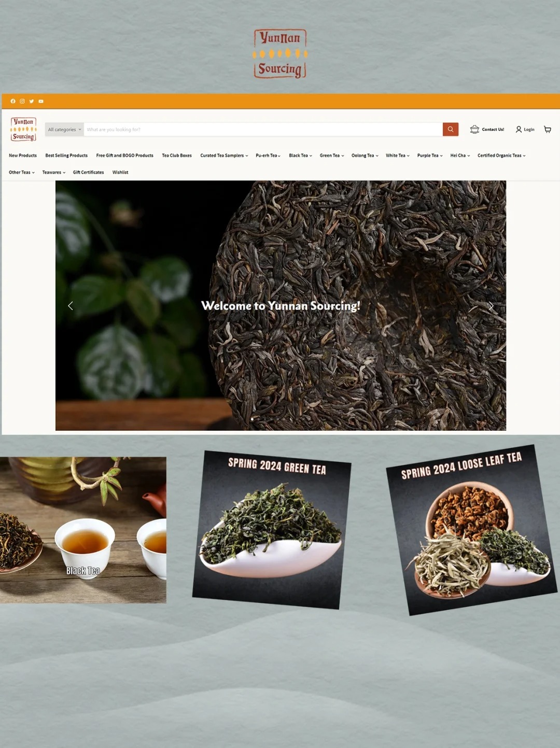560x748 pixels.
Task: Click the orange search magnifier button
Action: [451, 129]
